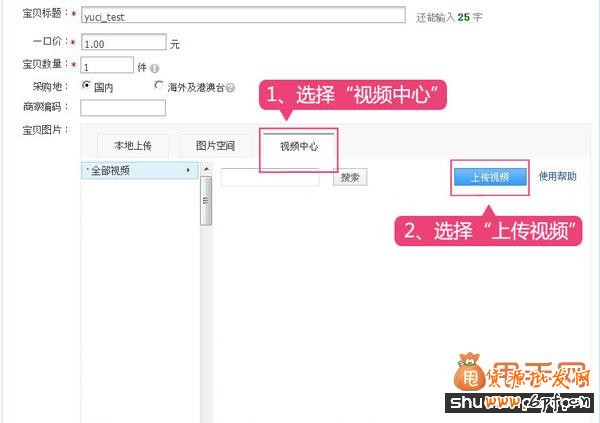Click the 宝贝数量 quantity input
The height and width of the screenshot is (423, 600).
pyautogui.click(x=106, y=65)
